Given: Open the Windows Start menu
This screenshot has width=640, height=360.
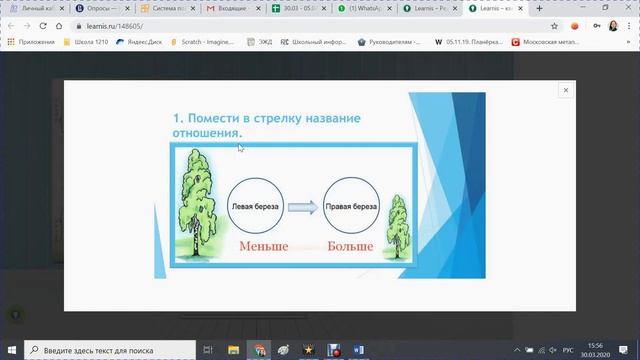Looking at the screenshot, I should click(x=12, y=350).
